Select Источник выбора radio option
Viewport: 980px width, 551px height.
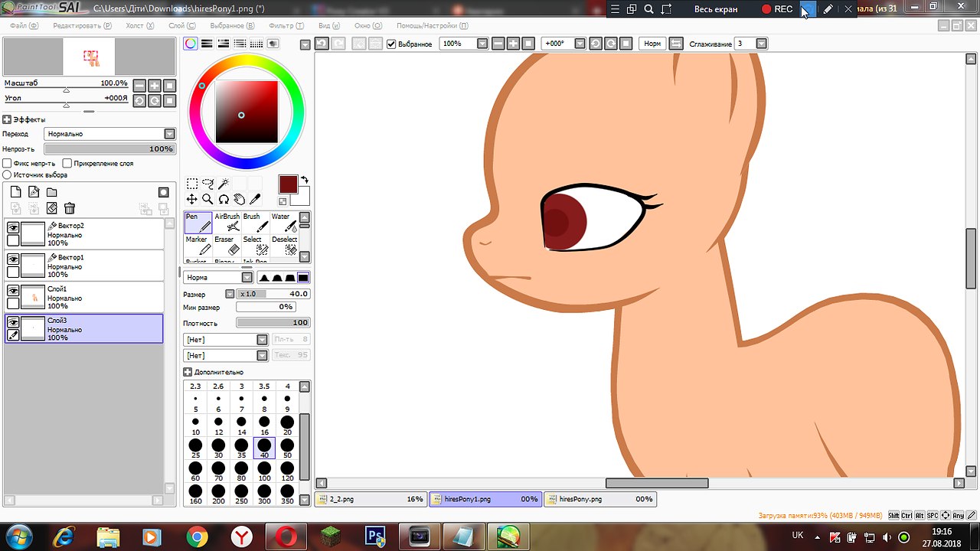tap(7, 174)
